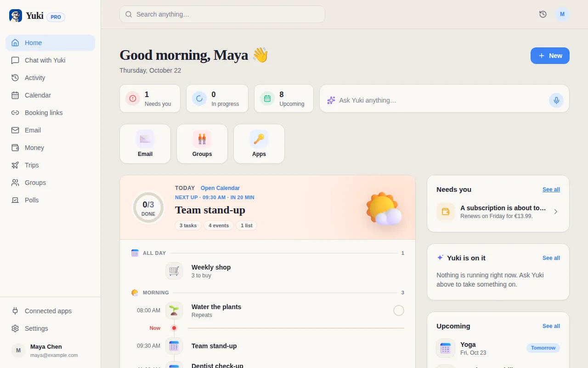Open the Trips page
The width and height of the screenshot is (588, 368).
point(51,165)
